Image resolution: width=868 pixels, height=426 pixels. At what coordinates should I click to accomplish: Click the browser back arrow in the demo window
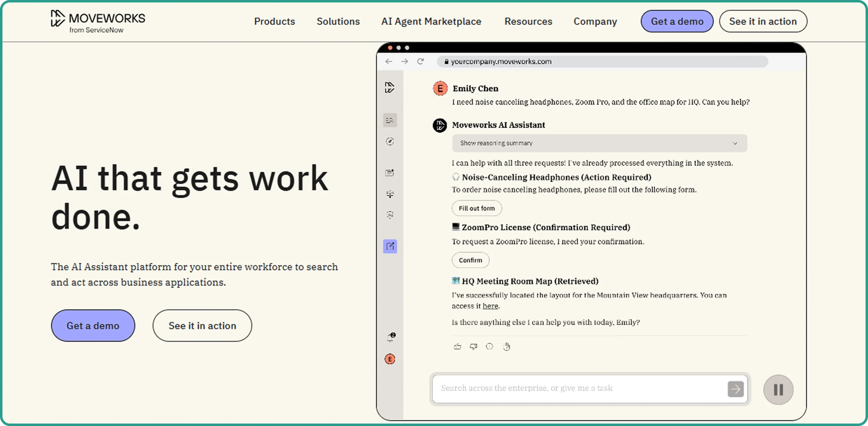click(389, 61)
